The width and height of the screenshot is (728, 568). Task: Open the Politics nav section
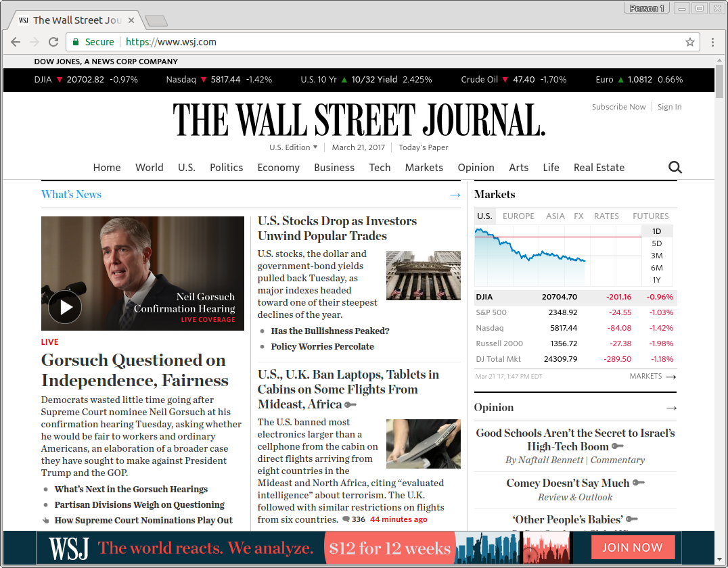click(226, 168)
